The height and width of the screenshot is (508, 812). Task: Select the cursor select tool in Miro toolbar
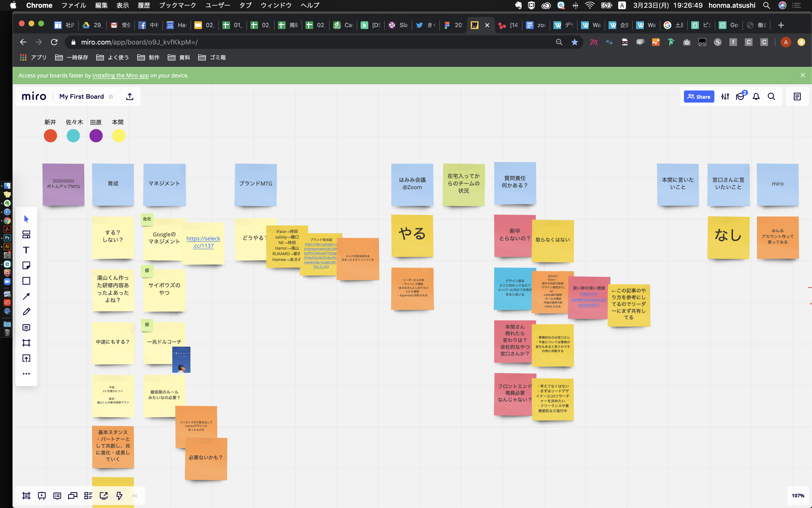click(27, 219)
